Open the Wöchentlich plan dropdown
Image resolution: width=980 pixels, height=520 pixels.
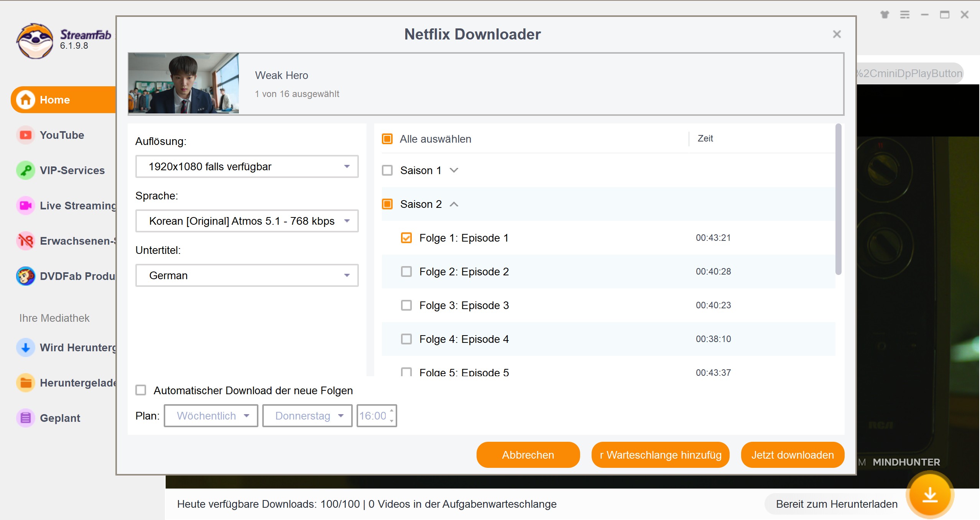211,416
